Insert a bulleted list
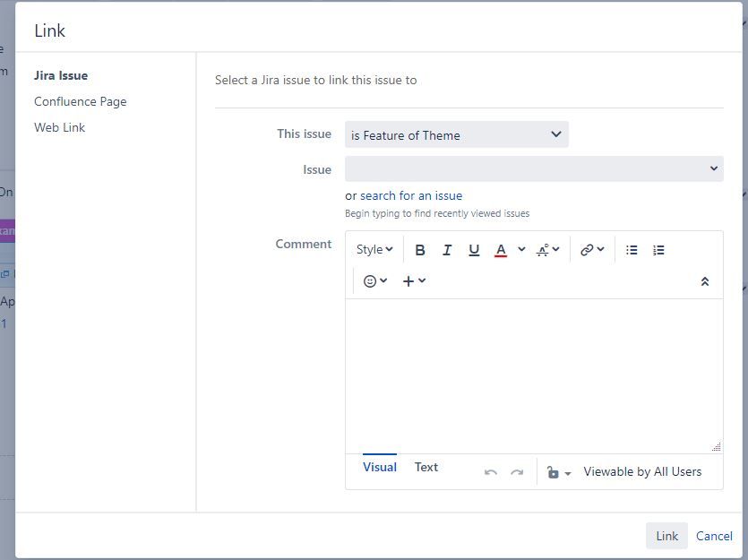Viewport: 748px width, 560px height. click(x=632, y=250)
